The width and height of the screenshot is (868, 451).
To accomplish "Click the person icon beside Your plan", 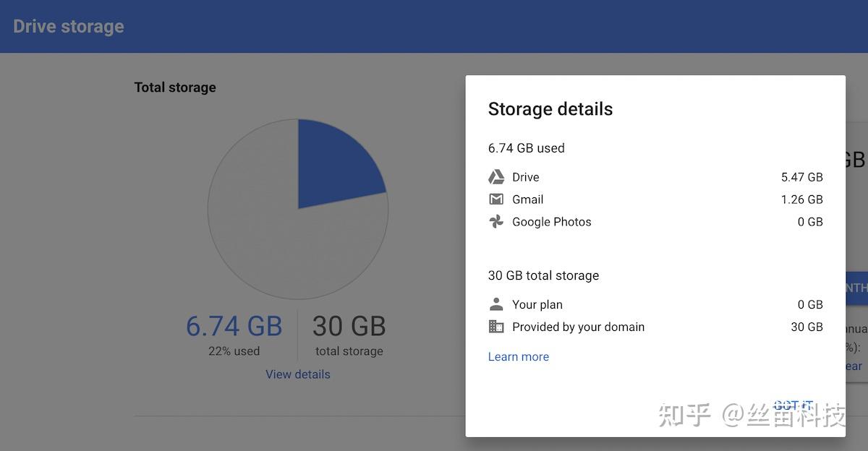I will point(496,304).
